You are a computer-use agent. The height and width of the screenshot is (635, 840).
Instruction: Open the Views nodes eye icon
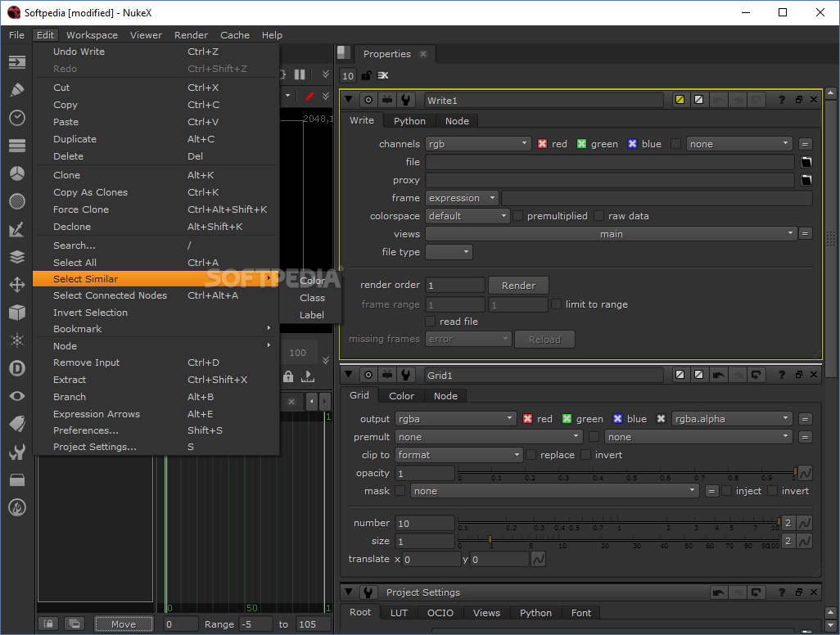(x=17, y=396)
